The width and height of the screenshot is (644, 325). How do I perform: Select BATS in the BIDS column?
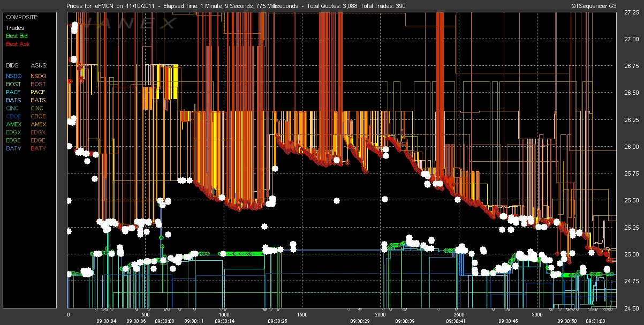(13, 100)
